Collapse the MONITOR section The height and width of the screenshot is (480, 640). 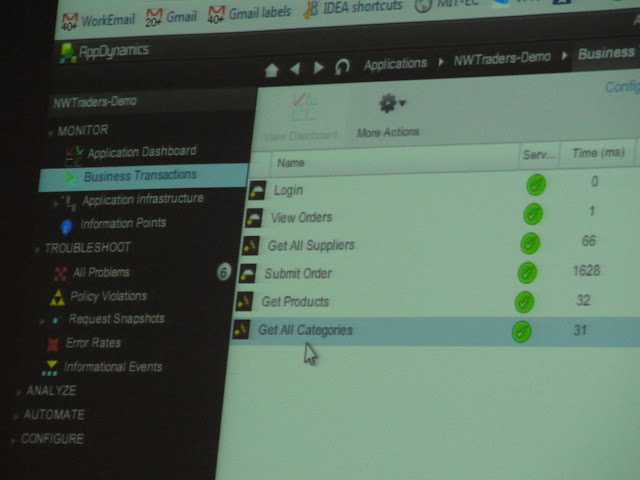pyautogui.click(x=51, y=133)
